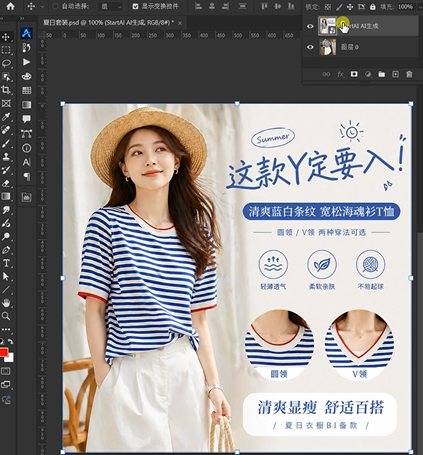This screenshot has height=455, width=423.
Task: Toggle lock image pixels brush icon
Action: pyautogui.click(x=339, y=7)
